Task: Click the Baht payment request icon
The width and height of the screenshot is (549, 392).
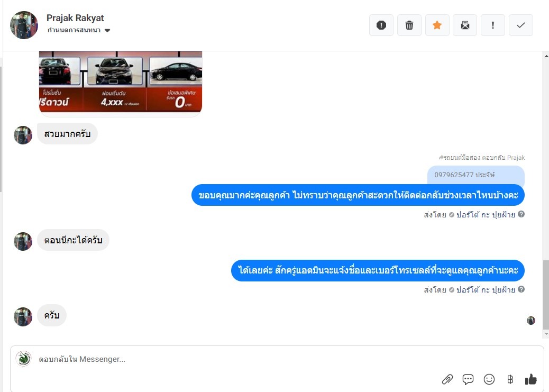Action: pyautogui.click(x=510, y=379)
